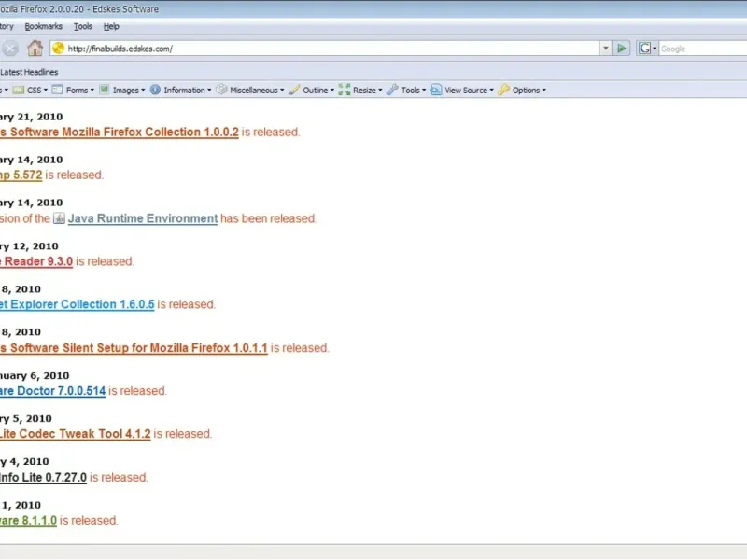Open the 5.572 release link
This screenshot has width=747, height=560.
pos(21,175)
